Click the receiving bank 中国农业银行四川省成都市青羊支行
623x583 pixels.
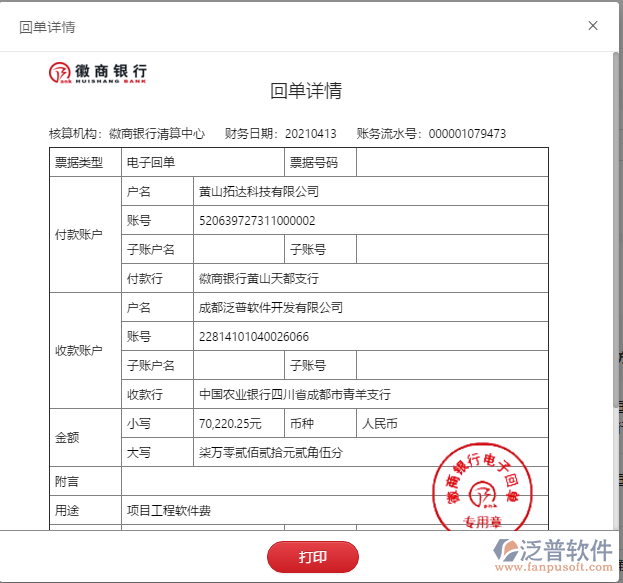(x=295, y=395)
